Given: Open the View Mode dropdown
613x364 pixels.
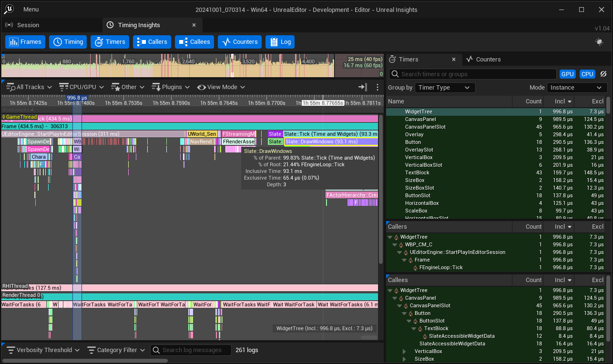Looking at the screenshot, I should point(221,87).
